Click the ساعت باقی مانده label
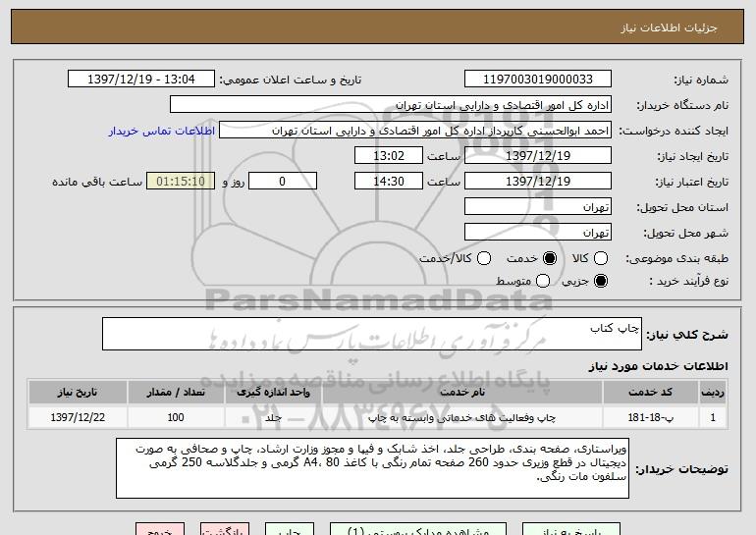Screen dimensions: 756x535 click(97, 182)
